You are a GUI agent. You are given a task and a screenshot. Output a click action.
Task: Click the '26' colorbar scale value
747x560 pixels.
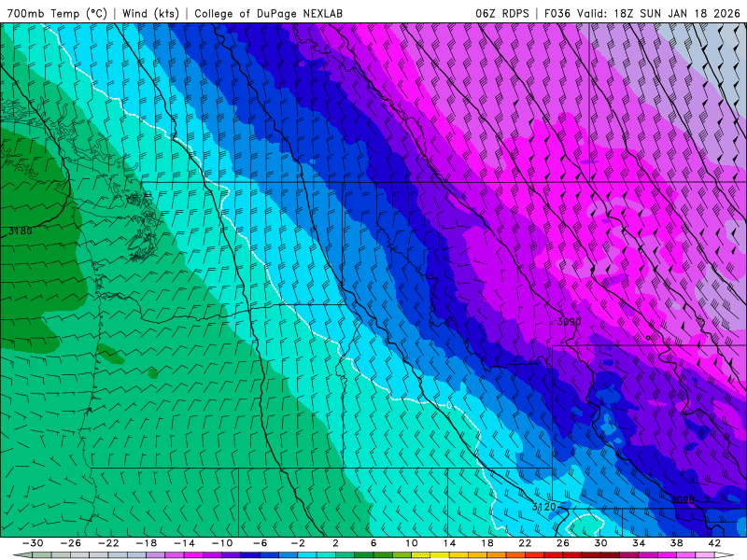(x=563, y=543)
